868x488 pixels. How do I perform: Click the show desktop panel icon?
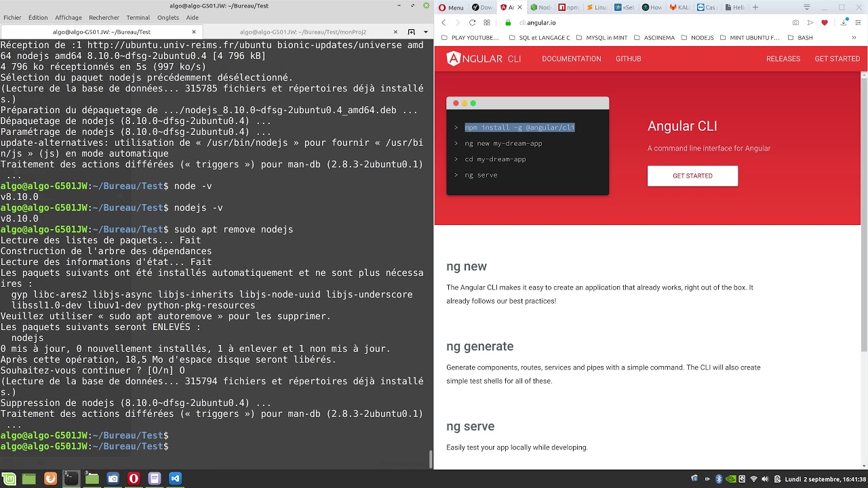[x=29, y=479]
